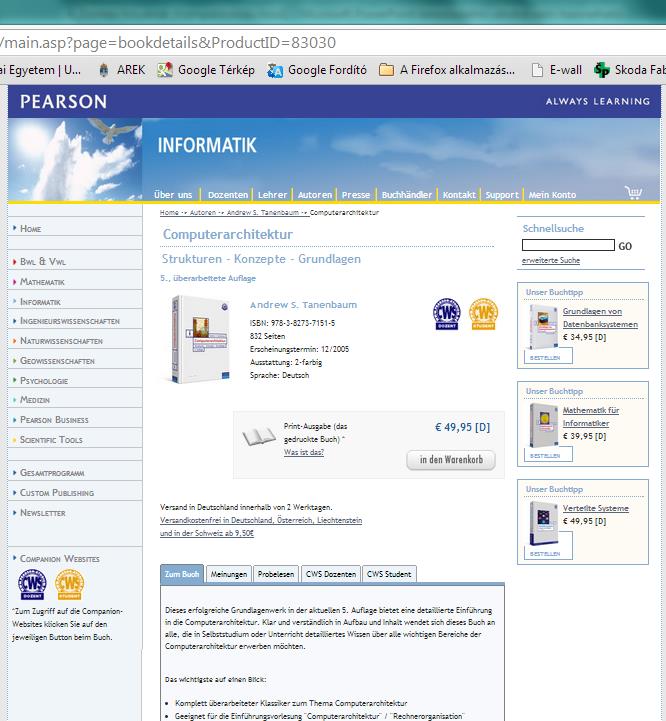Viewport: 666px width, 721px height.
Task: Open the CWS Dozenten tab
Action: (331, 574)
